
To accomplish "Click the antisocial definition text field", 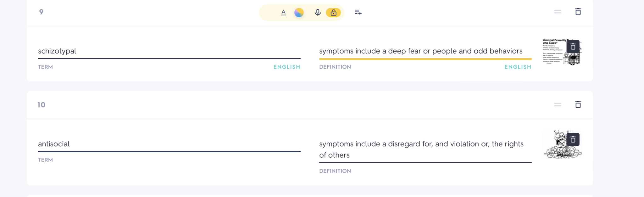I will pyautogui.click(x=425, y=149).
